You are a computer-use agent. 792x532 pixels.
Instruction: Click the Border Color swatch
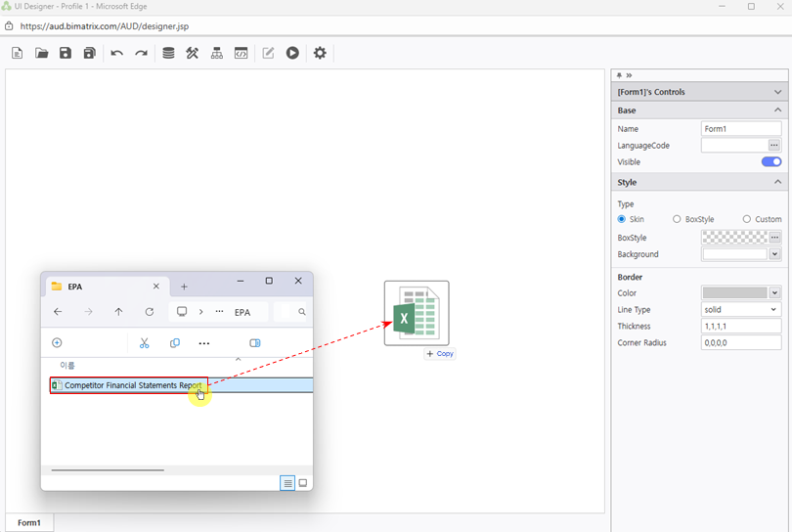click(734, 293)
